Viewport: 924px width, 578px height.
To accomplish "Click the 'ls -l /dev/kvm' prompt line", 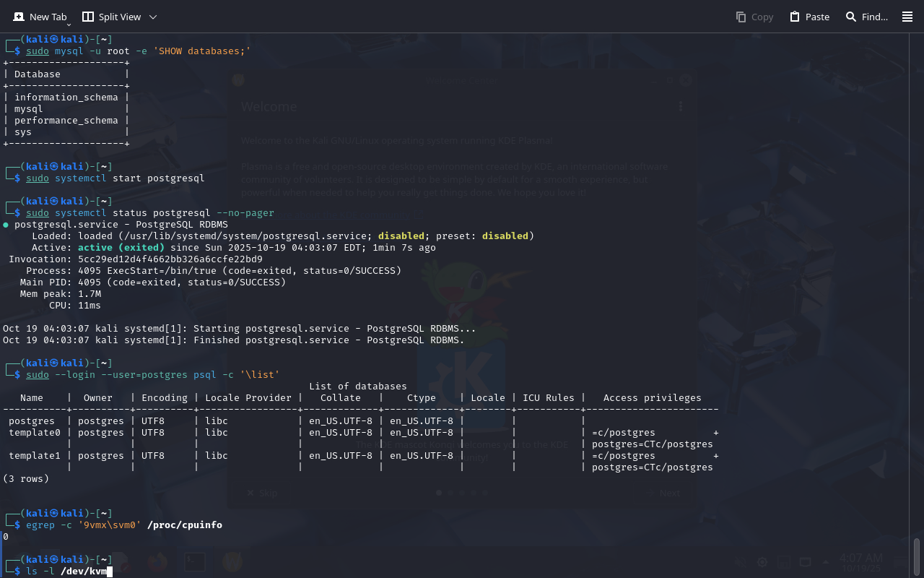I will [x=66, y=571].
